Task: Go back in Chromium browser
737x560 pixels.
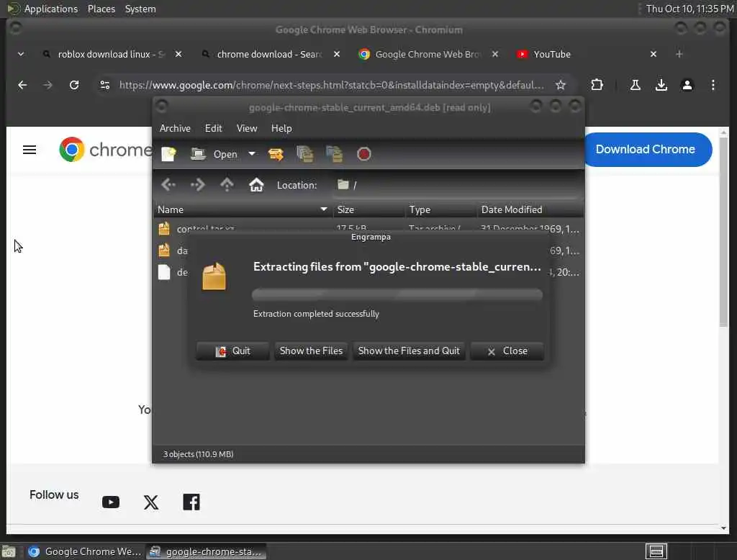Action: pyautogui.click(x=22, y=85)
